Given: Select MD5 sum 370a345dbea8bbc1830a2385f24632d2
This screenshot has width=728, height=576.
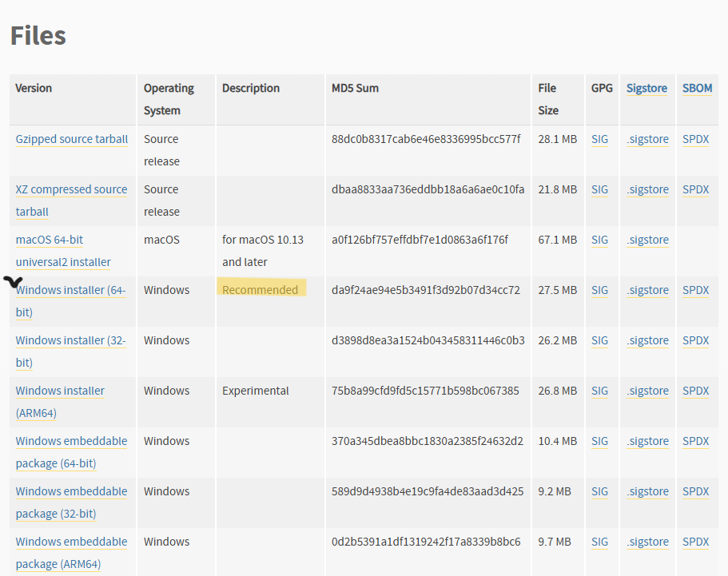Looking at the screenshot, I should point(428,441).
